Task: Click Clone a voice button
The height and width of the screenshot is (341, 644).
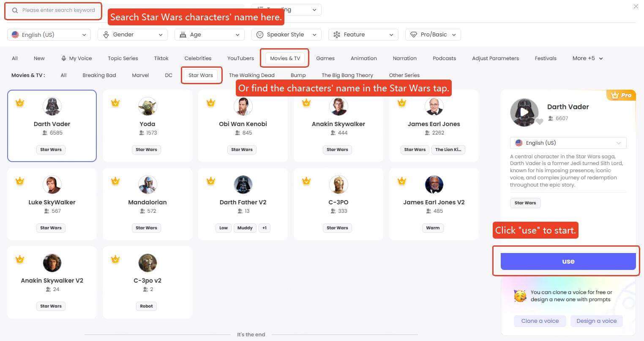Action: click(x=540, y=321)
